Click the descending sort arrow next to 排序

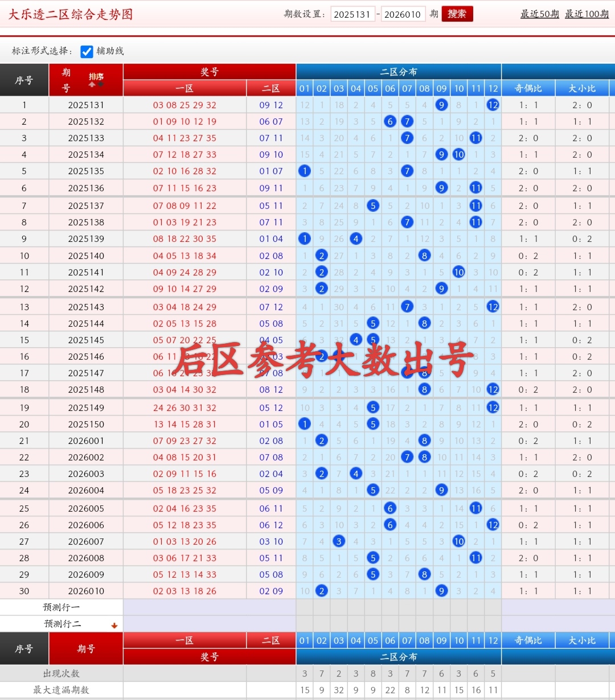coord(100,84)
